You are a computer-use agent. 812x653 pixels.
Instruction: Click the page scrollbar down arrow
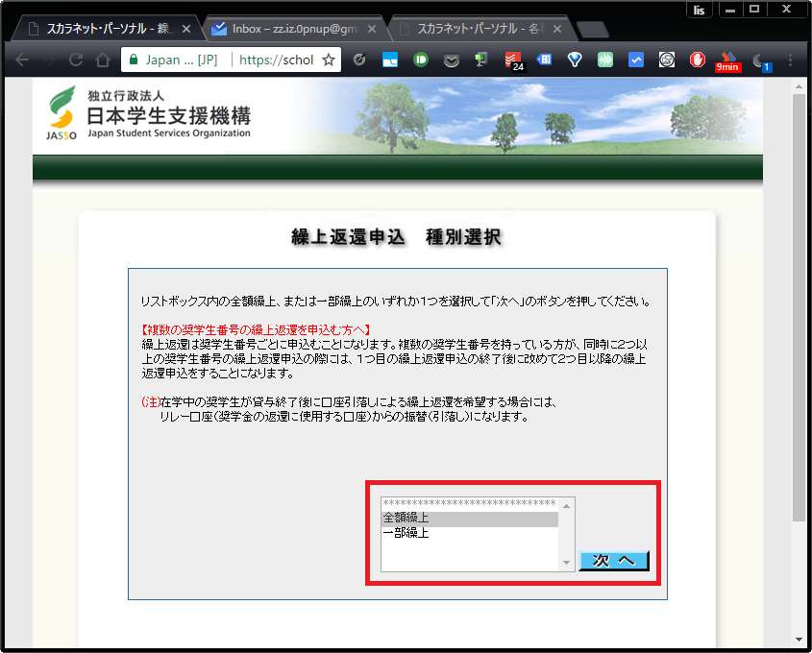pyautogui.click(x=800, y=640)
